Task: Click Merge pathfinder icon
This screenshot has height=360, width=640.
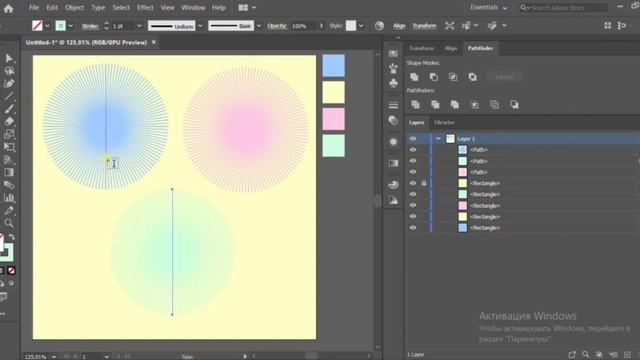Action: pyautogui.click(x=455, y=104)
